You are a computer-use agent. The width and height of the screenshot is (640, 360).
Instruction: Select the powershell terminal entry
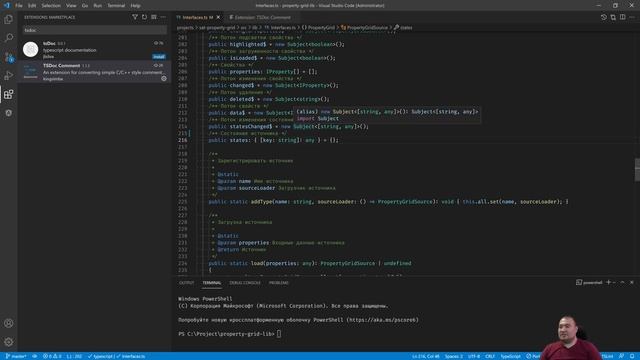coord(589,282)
